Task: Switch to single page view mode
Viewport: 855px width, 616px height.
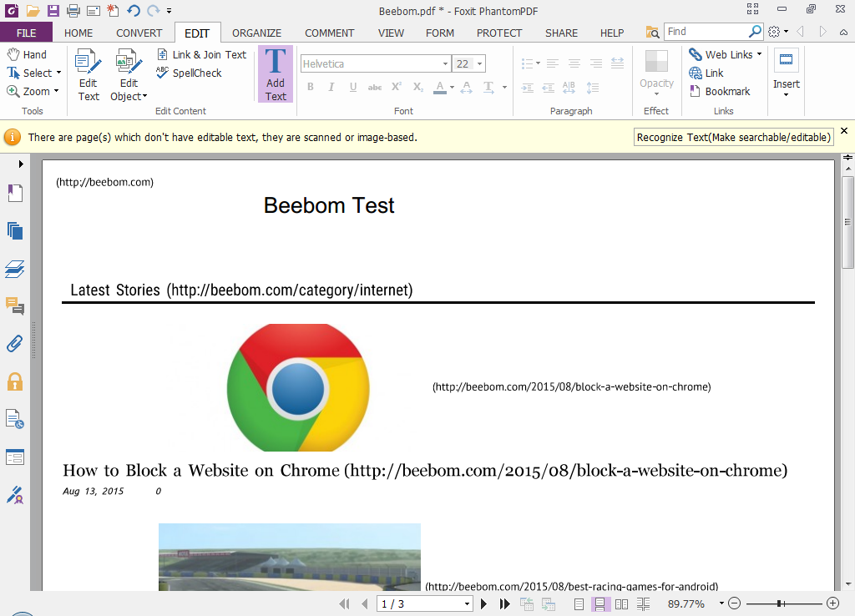Action: coord(579,603)
